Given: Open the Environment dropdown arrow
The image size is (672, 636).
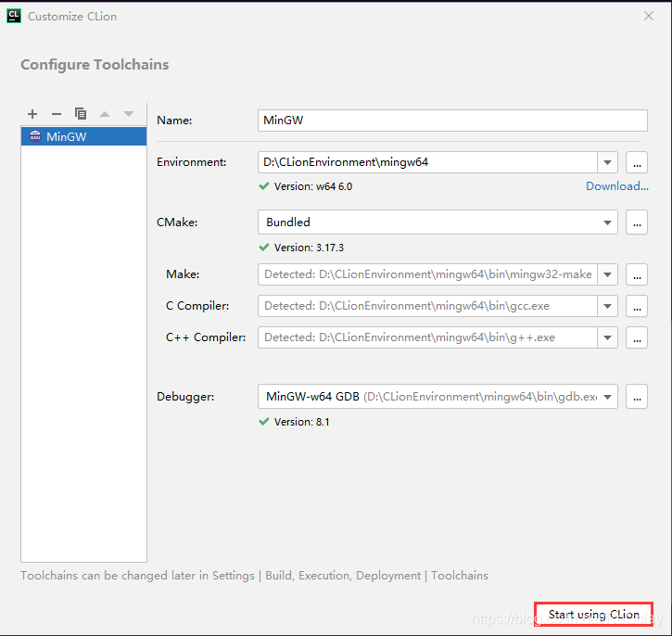Looking at the screenshot, I should coord(607,162).
